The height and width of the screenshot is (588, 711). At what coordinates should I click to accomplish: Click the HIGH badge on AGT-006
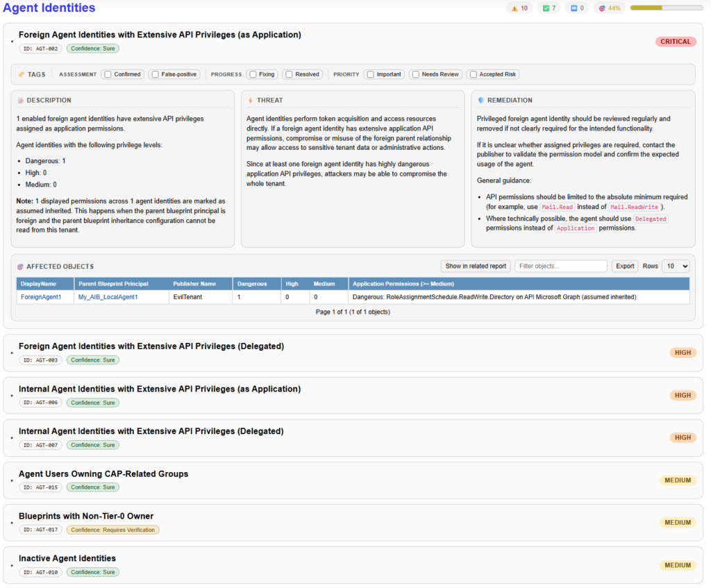pos(683,395)
